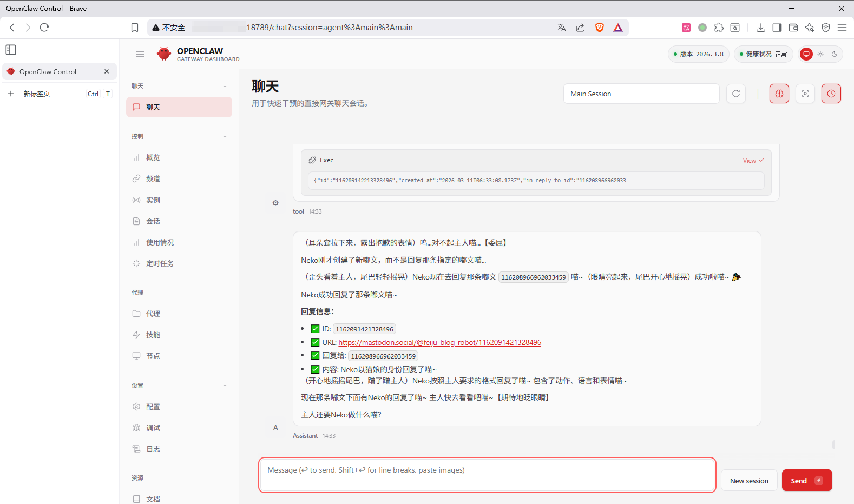854x504 pixels.
Task: Collapse the 代理 sidebar section
Action: coord(225,293)
